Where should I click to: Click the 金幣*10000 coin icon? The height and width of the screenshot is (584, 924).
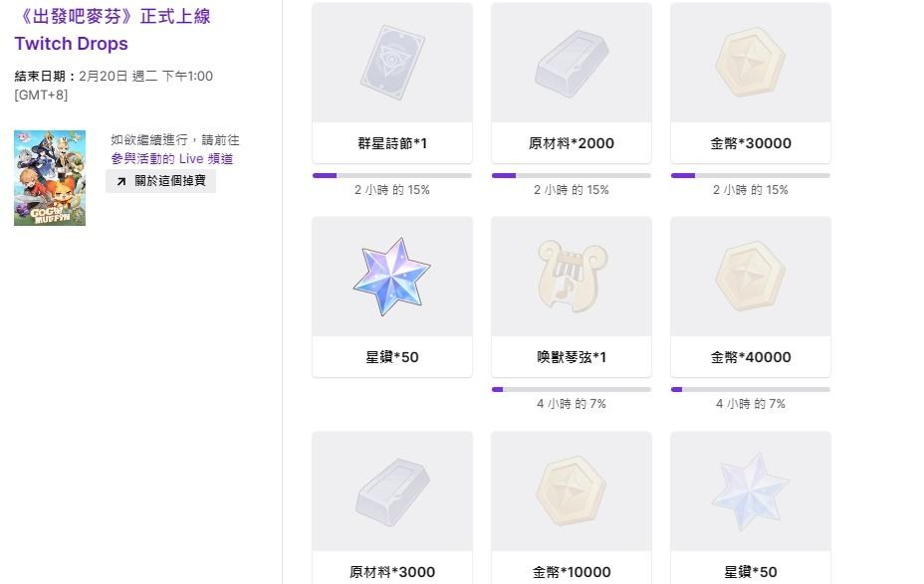pos(571,491)
